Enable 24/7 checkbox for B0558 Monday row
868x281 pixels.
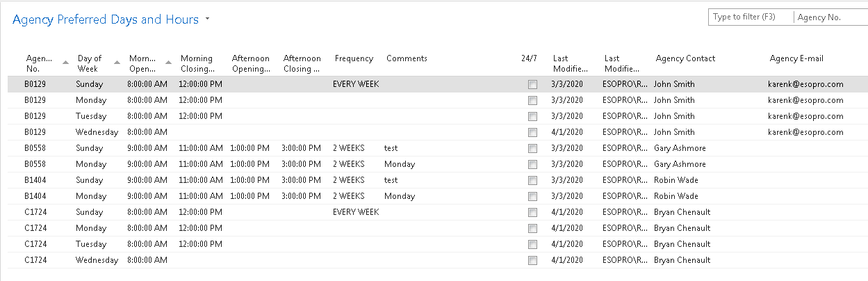532,165
